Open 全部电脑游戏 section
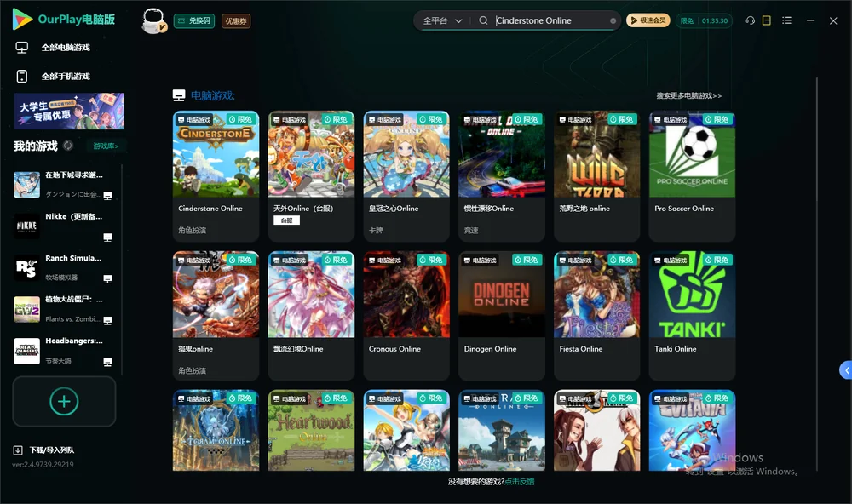Screen dimensions: 852x504 coord(66,48)
